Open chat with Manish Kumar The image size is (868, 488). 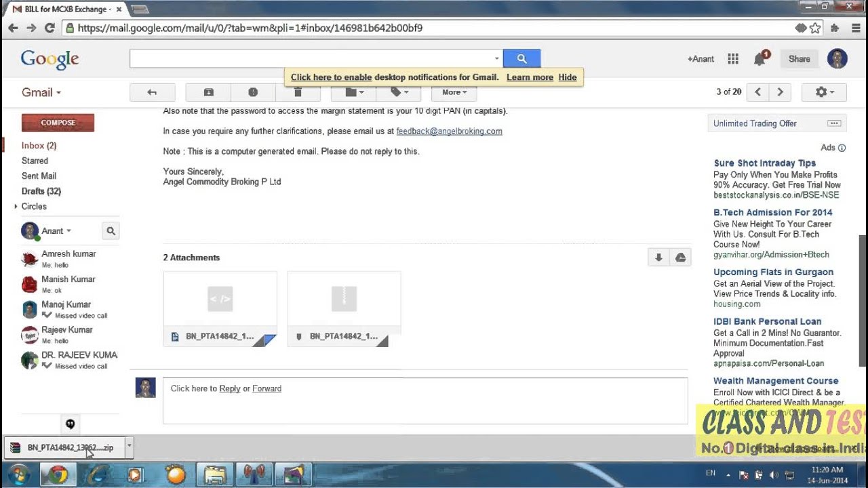[x=68, y=284]
